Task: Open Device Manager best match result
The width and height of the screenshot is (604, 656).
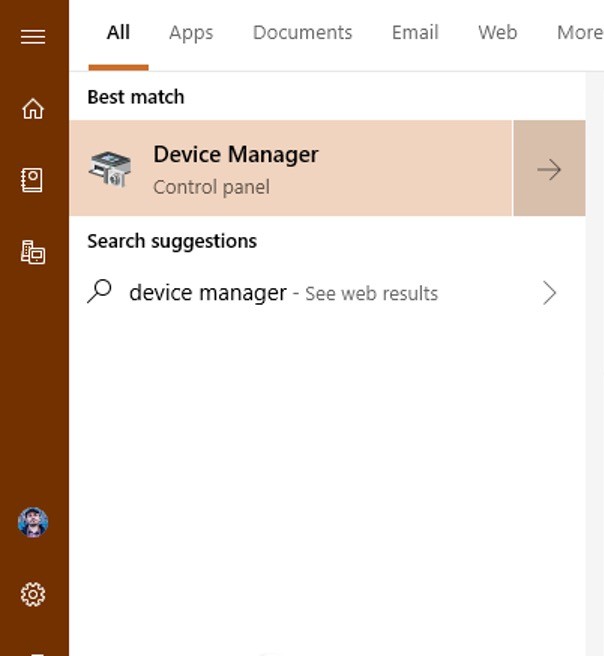Action: point(291,168)
